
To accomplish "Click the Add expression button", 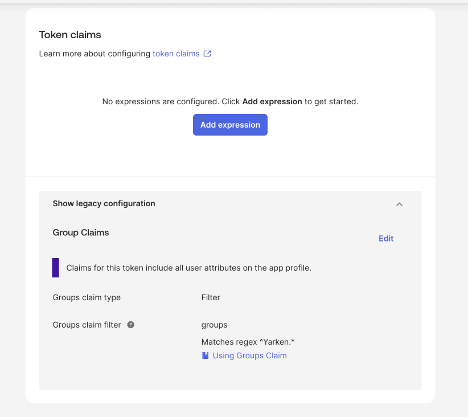I will pos(230,125).
